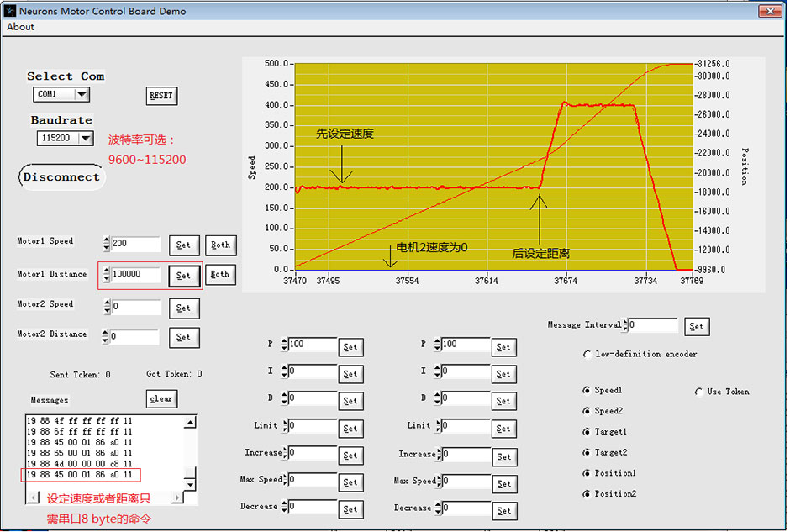Viewport: 790px width, 532px height.
Task: Enable the Use Token option
Action: coord(698,392)
